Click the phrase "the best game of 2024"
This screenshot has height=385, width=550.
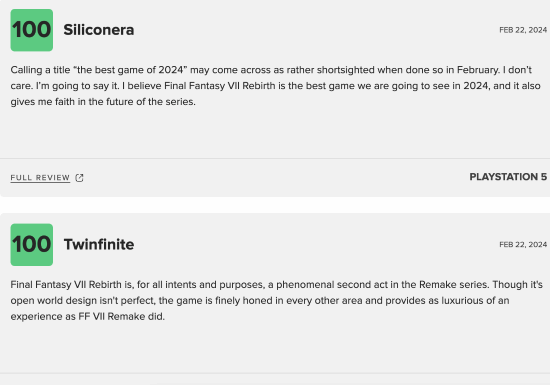[130, 70]
